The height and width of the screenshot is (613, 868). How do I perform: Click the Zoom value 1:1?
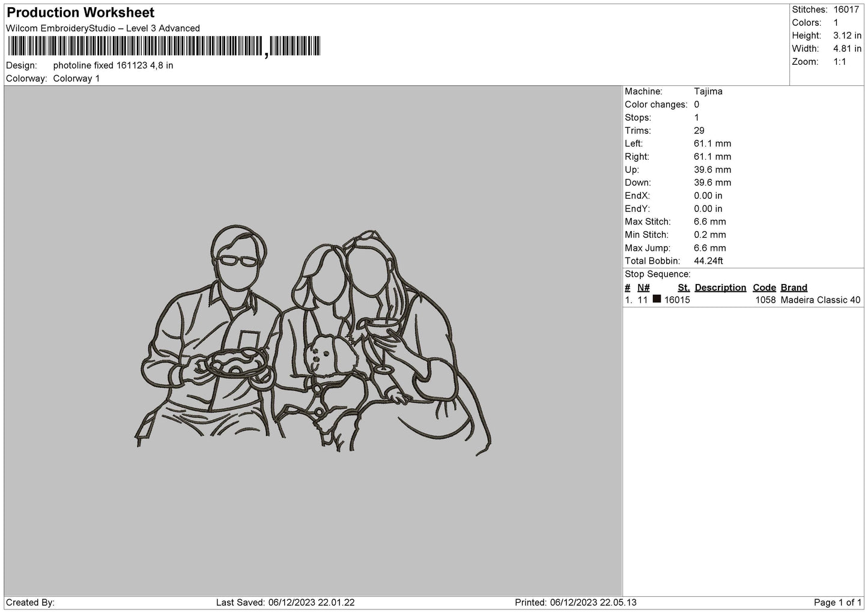point(839,62)
